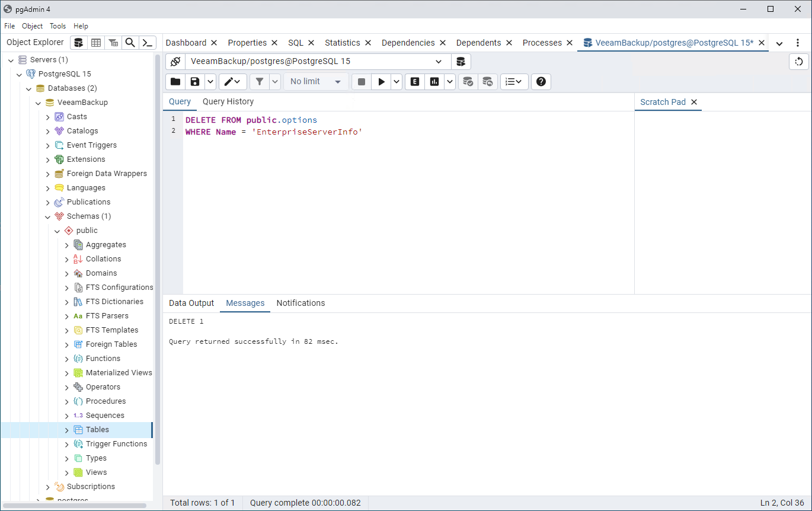Image resolution: width=812 pixels, height=511 pixels.
Task: Click the Filter funnel icon
Action: click(259, 82)
